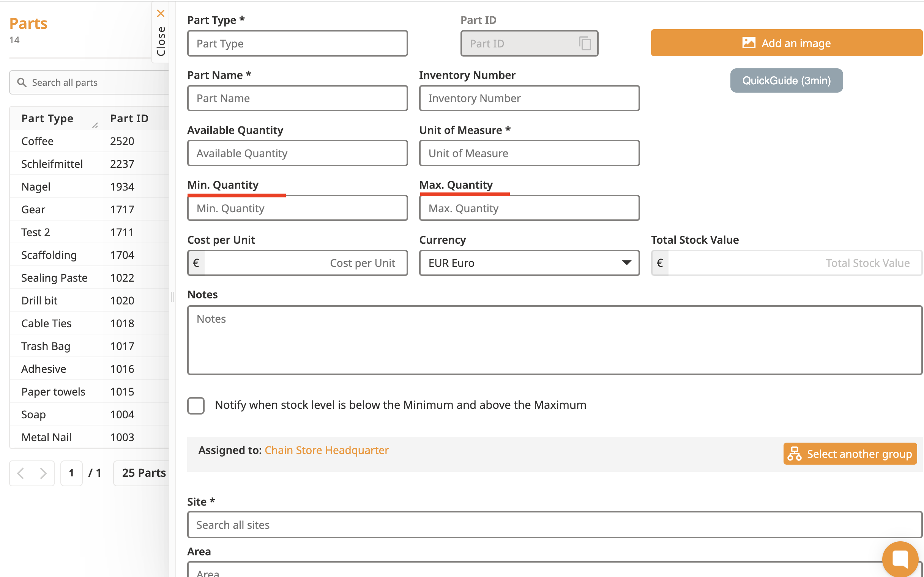
Task: Select the Scaffolding row in parts list
Action: pos(49,255)
